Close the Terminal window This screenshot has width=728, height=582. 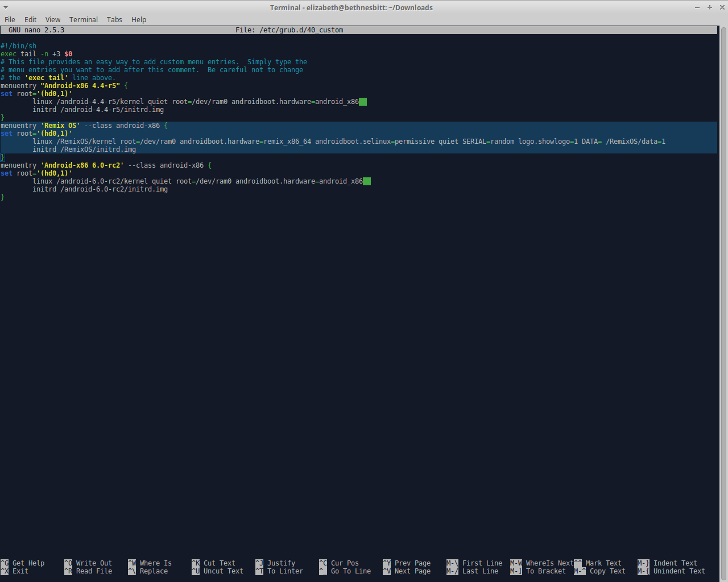click(721, 7)
